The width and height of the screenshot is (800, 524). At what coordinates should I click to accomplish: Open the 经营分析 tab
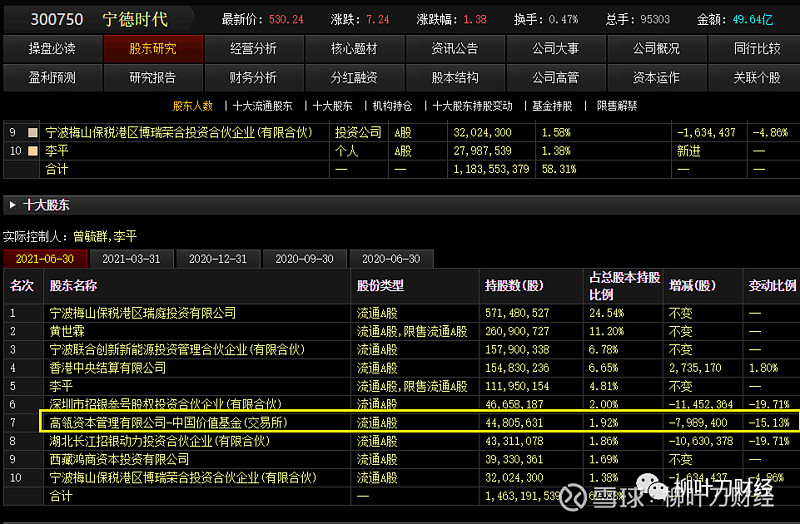pyautogui.click(x=254, y=48)
